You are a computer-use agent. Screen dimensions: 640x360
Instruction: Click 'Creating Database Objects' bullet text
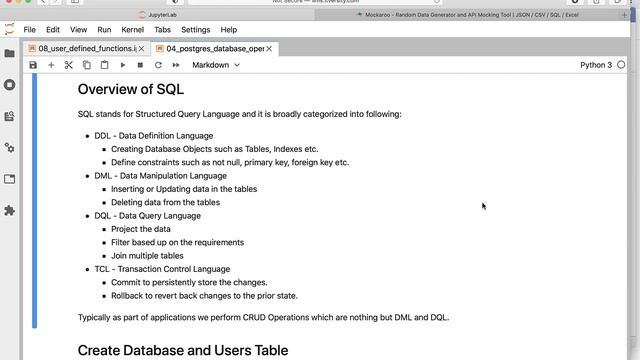pyautogui.click(x=215, y=149)
